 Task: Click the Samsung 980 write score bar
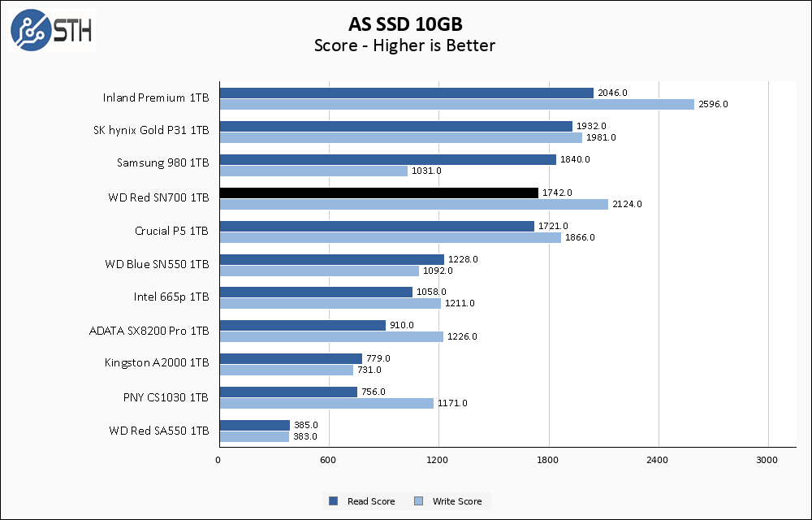pyautogui.click(x=313, y=171)
